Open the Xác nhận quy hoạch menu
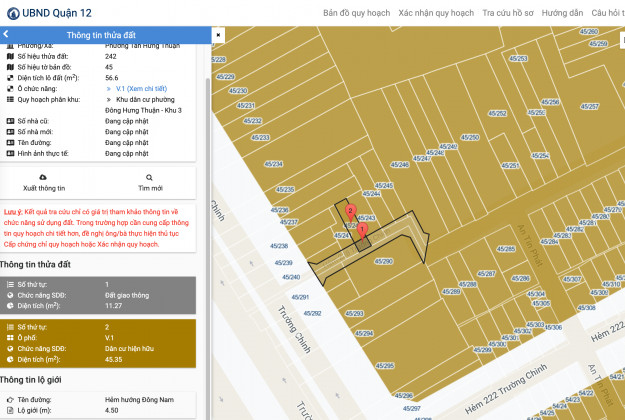The height and width of the screenshot is (420, 625). (435, 13)
